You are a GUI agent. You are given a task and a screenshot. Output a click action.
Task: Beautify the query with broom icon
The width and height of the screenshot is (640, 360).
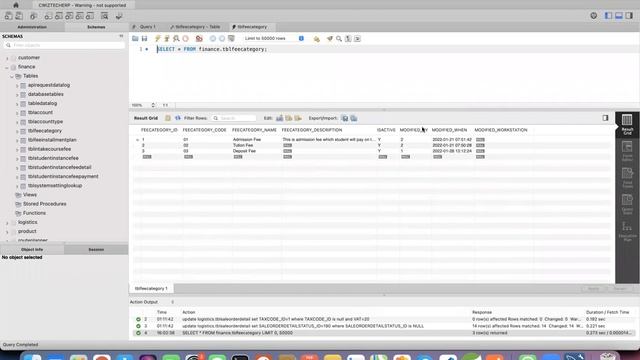coord(329,38)
